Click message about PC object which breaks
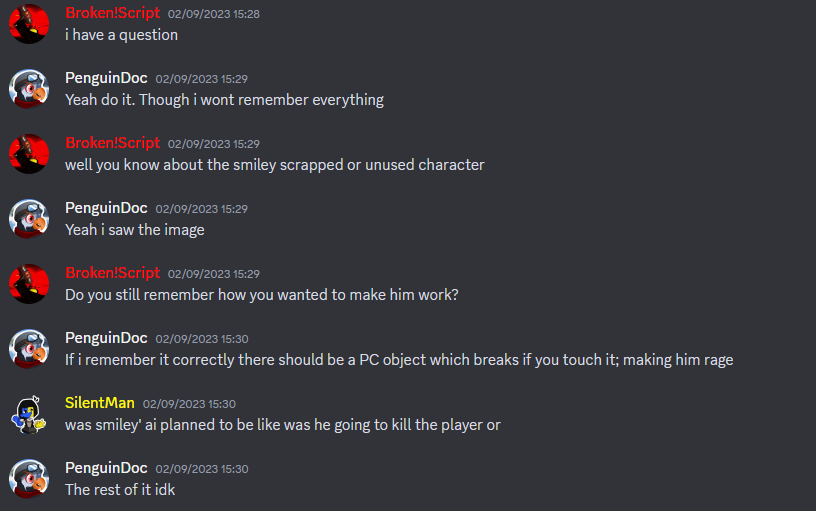816x511 pixels. (x=399, y=360)
